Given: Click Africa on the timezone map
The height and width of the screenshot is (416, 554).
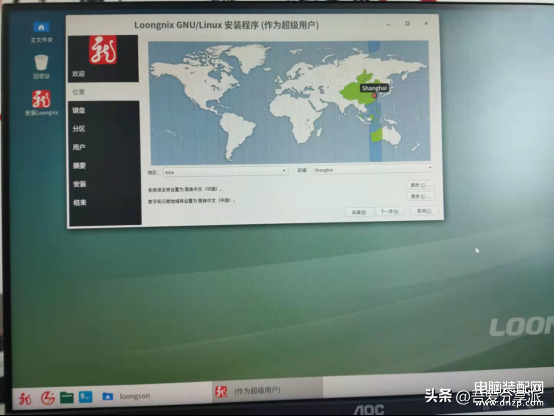Looking at the screenshot, I should pos(296,117).
